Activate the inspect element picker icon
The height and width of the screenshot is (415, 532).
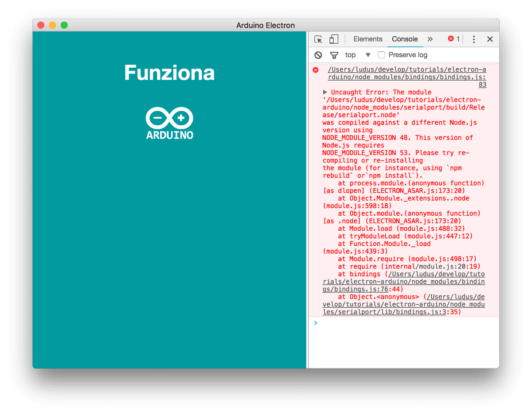[318, 39]
